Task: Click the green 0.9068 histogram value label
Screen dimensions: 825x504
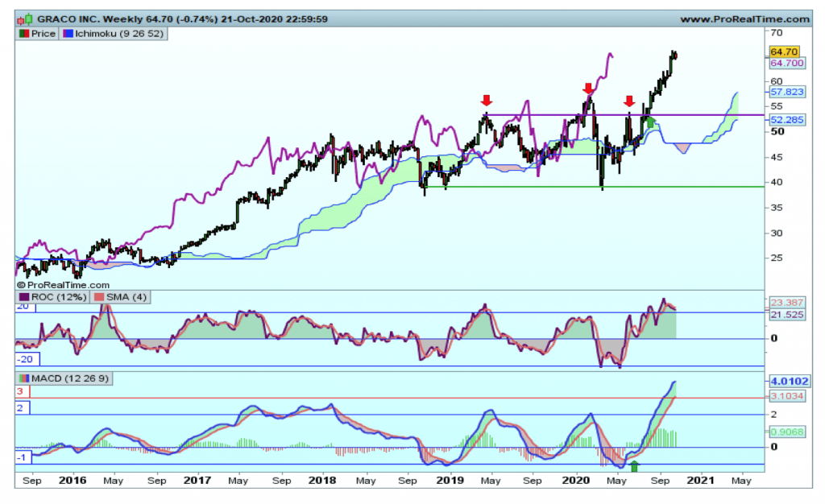Action: [787, 432]
